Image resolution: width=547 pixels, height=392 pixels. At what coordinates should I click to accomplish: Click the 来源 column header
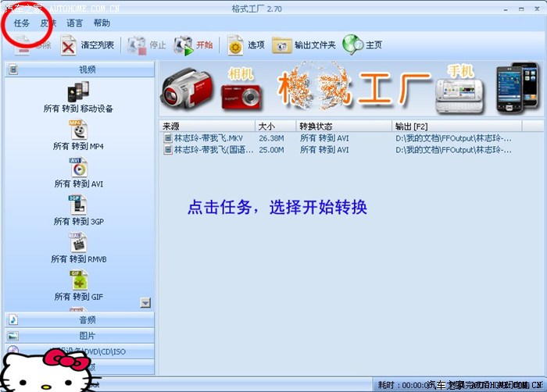[207, 127]
